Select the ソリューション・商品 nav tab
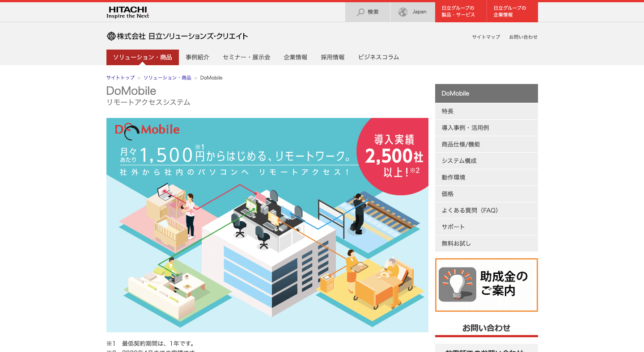Screen dimensions: 644x352 (143, 57)
